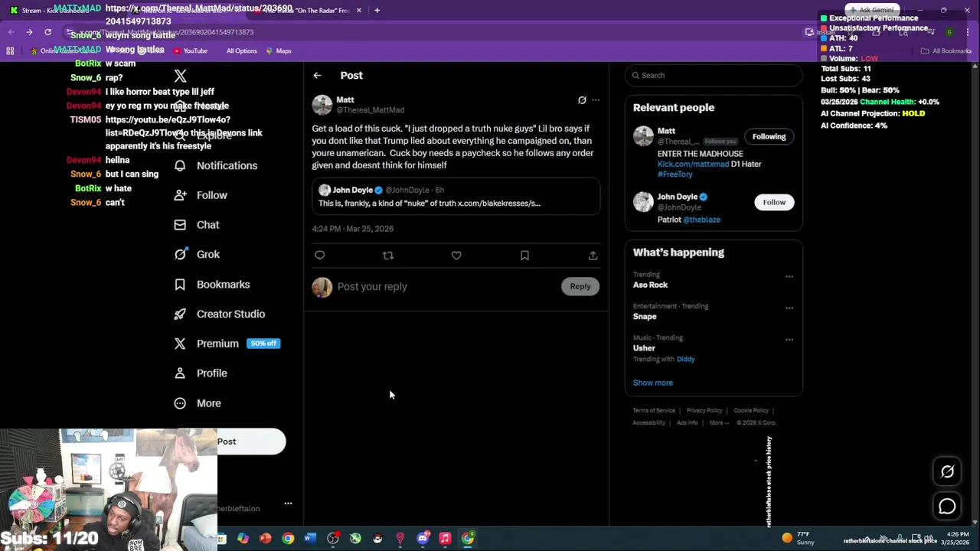Click the browser reload button
The height and width of the screenshot is (551, 980).
point(47,32)
